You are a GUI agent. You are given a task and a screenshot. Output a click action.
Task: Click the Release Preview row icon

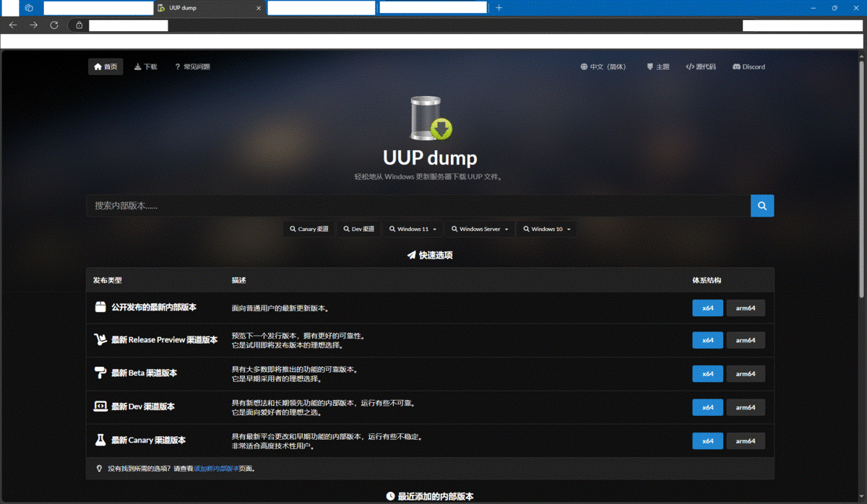point(100,339)
